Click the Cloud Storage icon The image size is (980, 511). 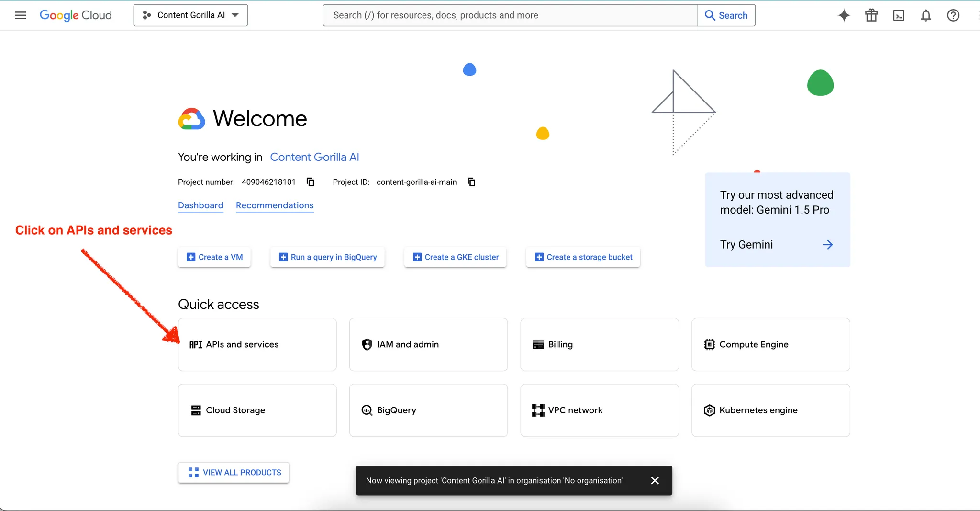[196, 410]
